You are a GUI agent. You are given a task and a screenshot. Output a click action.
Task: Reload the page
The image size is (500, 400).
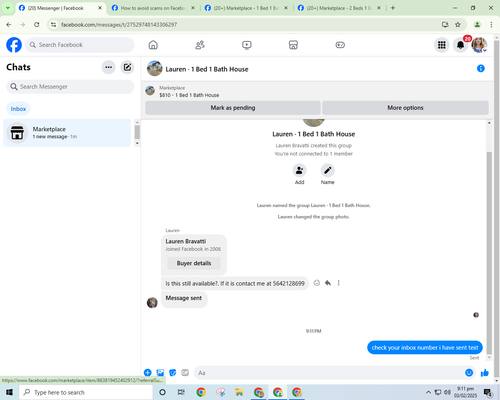pyautogui.click(x=37, y=25)
